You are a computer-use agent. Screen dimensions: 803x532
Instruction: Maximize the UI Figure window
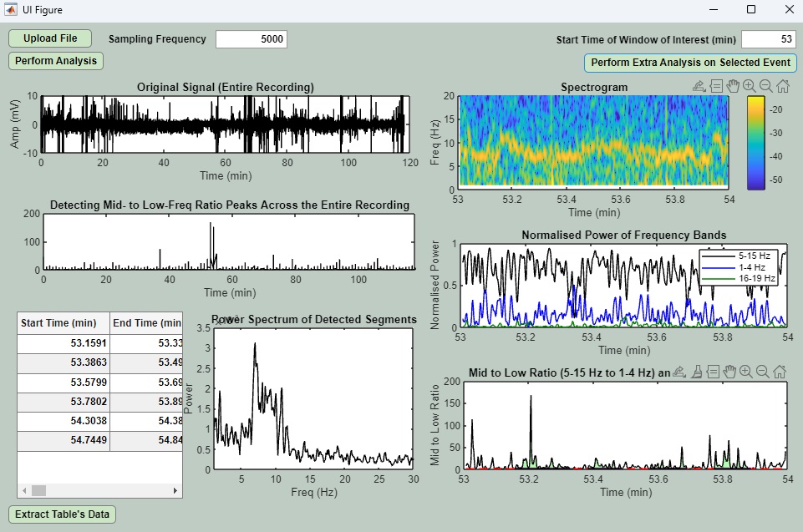point(751,10)
